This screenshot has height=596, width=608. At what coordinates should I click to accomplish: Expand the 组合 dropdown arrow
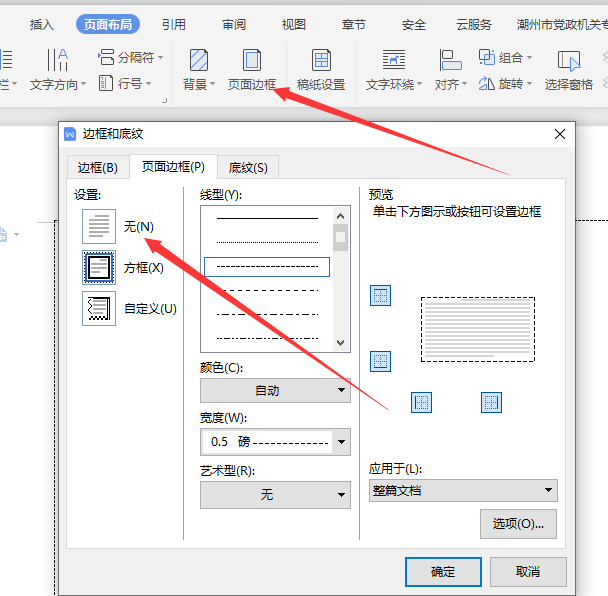(529, 57)
